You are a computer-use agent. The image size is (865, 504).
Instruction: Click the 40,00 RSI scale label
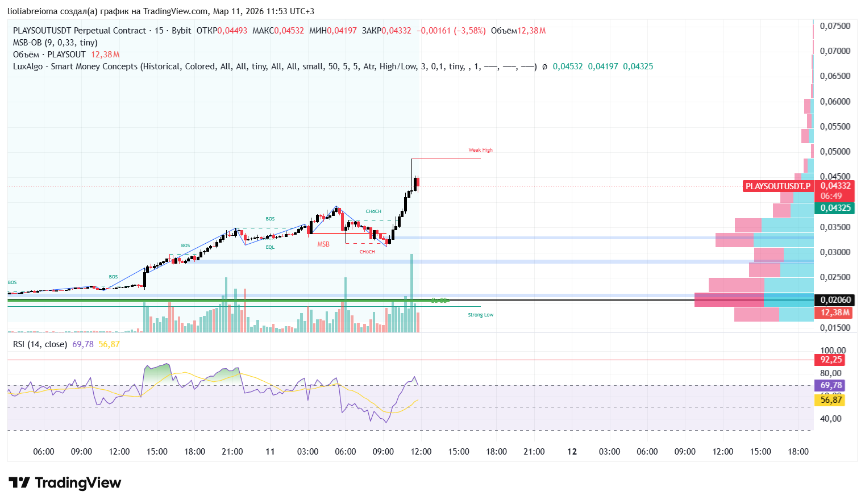click(831, 418)
